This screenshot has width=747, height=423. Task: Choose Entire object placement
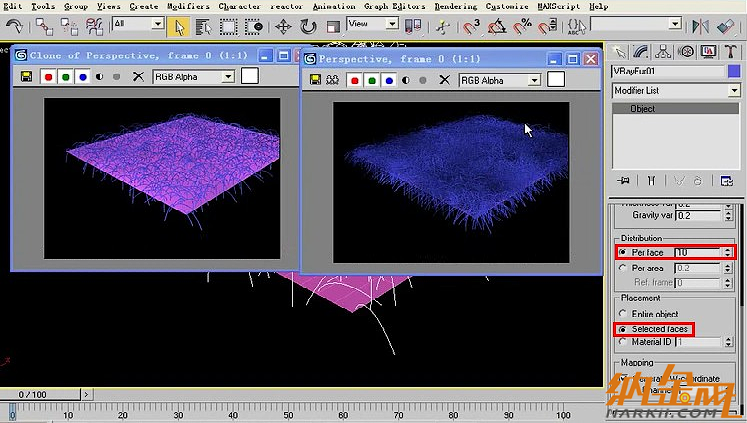tap(623, 314)
